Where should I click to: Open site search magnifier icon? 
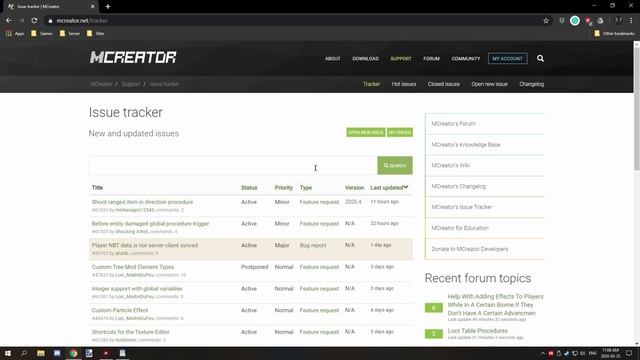coord(540,58)
